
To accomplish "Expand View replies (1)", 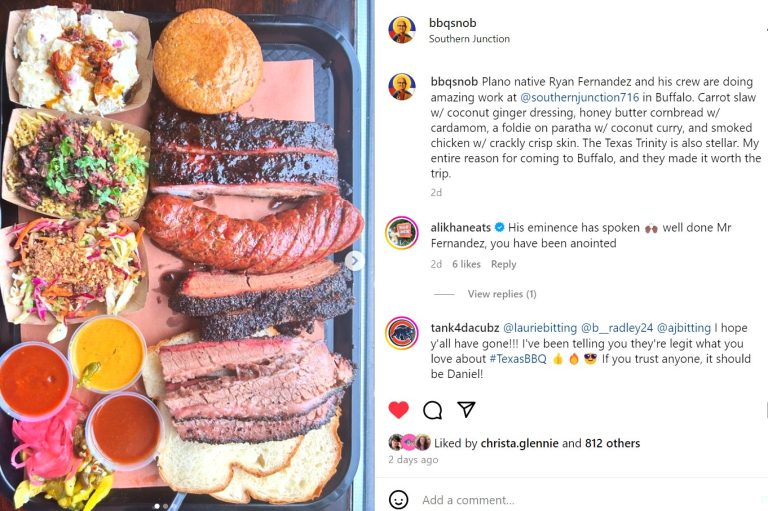I will (x=502, y=294).
